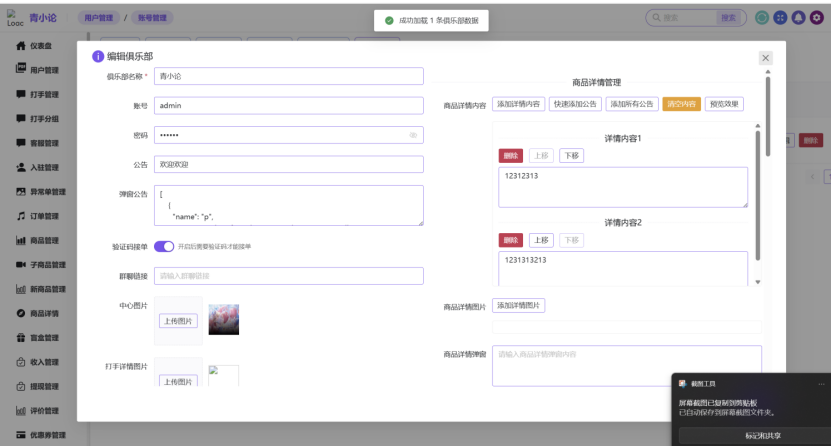
Task: Open 收入管理 in the sidebar
Action: coord(37,362)
